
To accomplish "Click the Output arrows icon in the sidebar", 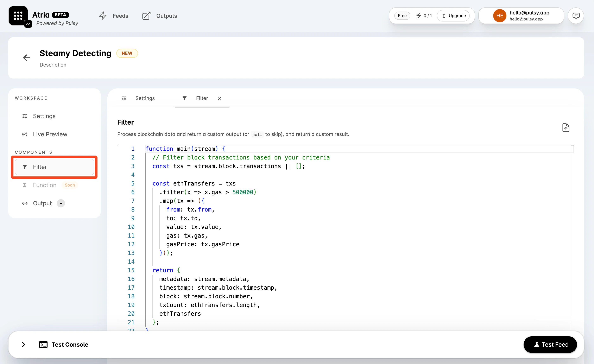I will [x=25, y=203].
